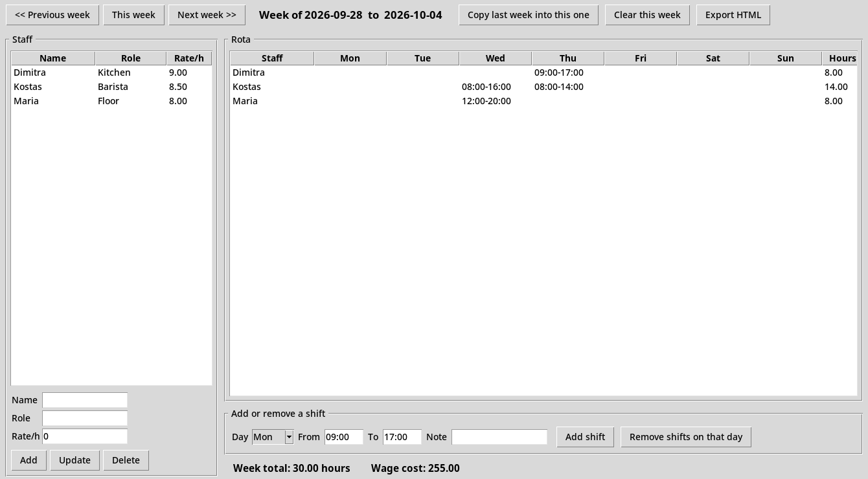Image resolution: width=868 pixels, height=479 pixels.
Task: Clear this week's rota
Action: click(647, 15)
